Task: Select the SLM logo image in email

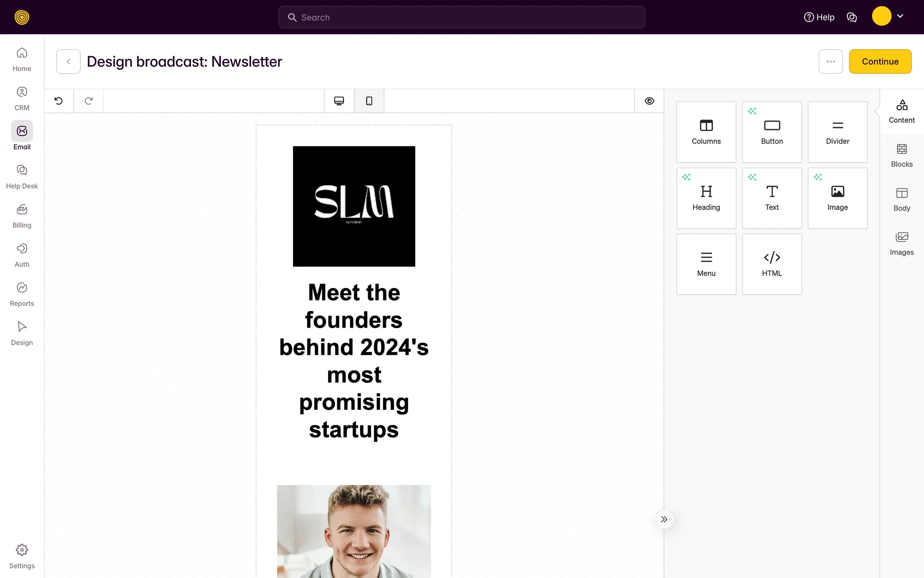Action: click(x=354, y=206)
